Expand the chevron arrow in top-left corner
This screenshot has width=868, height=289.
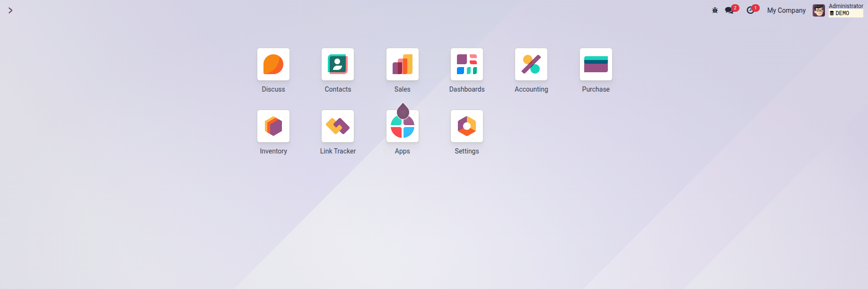click(x=10, y=10)
